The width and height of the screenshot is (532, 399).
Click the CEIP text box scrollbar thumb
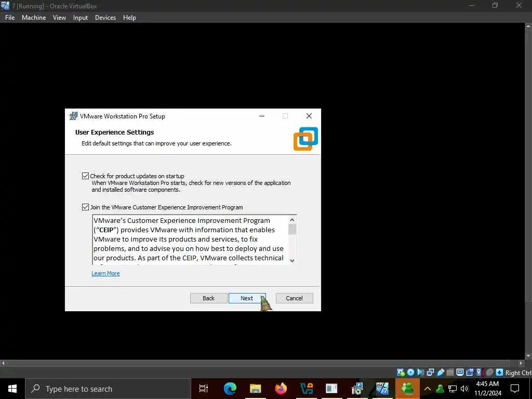point(292,229)
